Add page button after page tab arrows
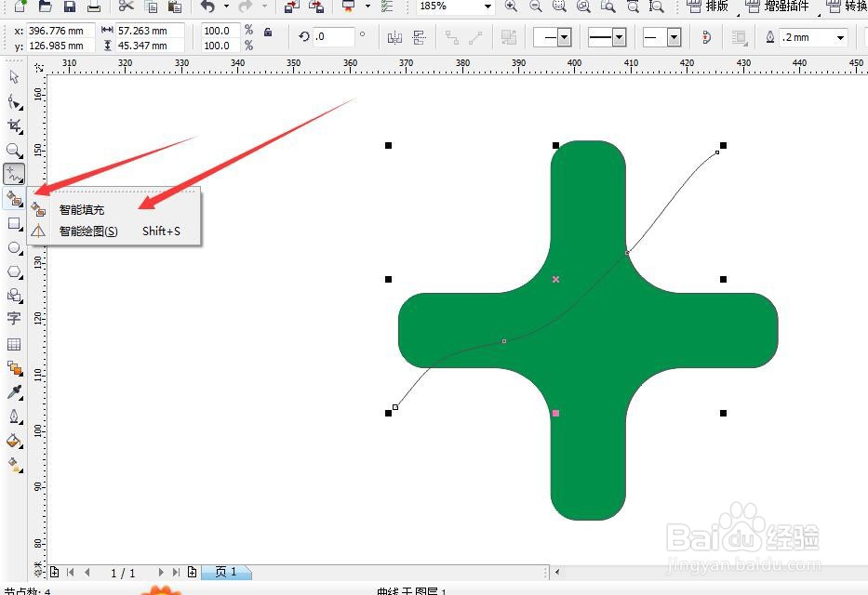This screenshot has height=595, width=868. [x=192, y=573]
